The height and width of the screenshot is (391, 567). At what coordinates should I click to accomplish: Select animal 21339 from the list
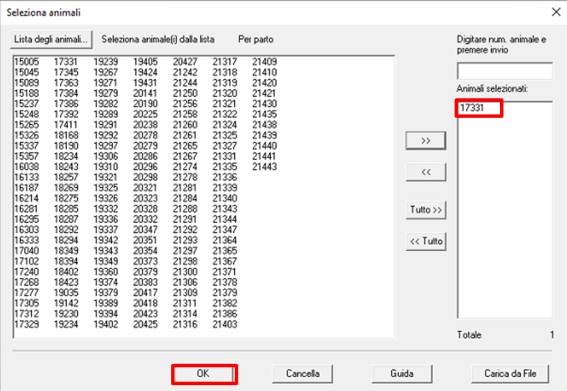[225, 188]
